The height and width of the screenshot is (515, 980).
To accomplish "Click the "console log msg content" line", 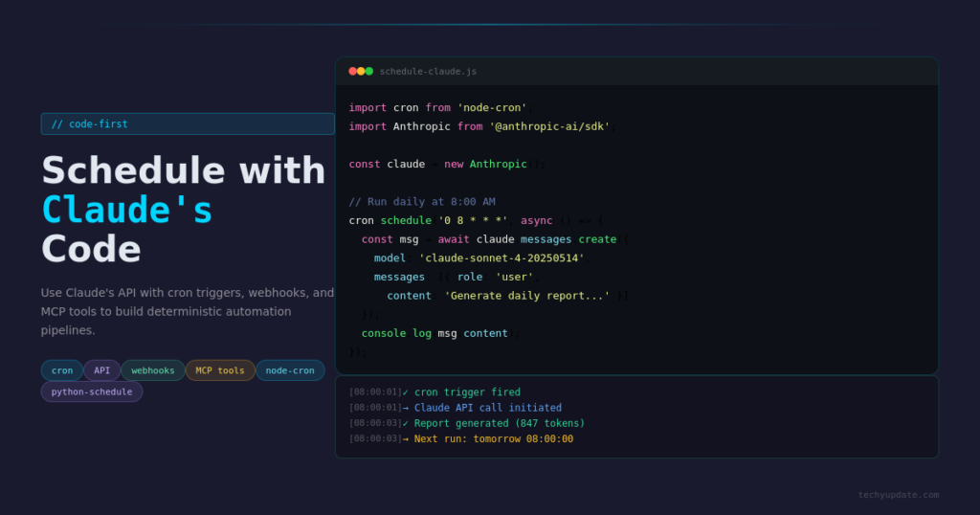I will point(440,333).
